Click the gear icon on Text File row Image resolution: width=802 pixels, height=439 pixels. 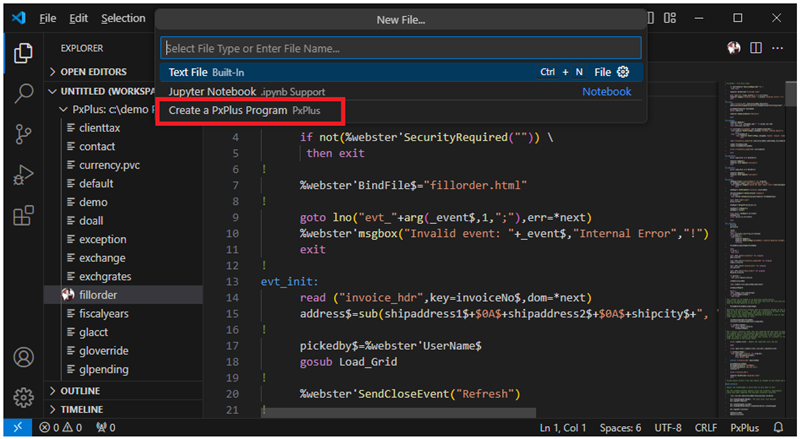(x=624, y=72)
